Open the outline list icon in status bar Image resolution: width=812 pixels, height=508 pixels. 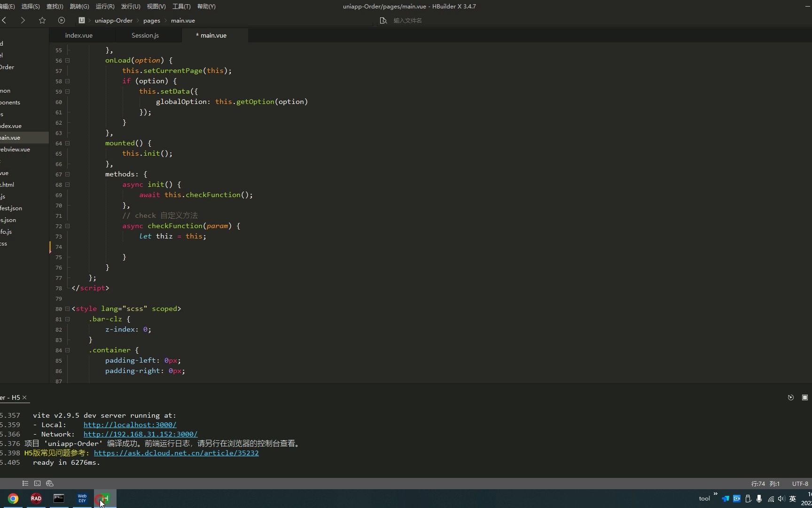(x=25, y=483)
